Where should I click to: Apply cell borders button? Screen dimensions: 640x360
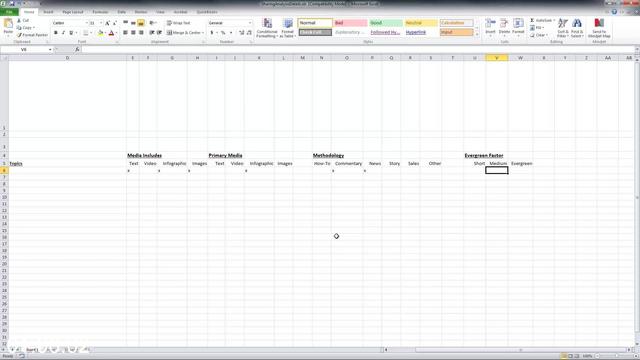(85, 33)
